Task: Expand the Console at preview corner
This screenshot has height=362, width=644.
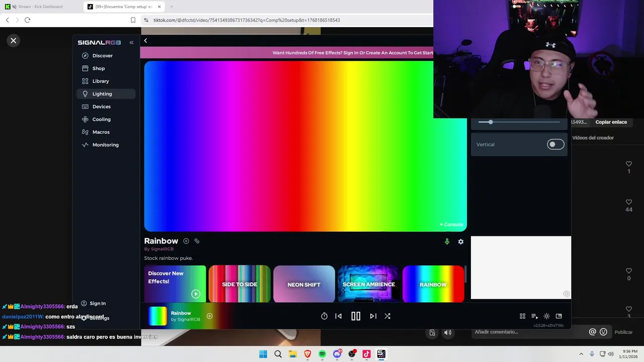Action: (451, 225)
